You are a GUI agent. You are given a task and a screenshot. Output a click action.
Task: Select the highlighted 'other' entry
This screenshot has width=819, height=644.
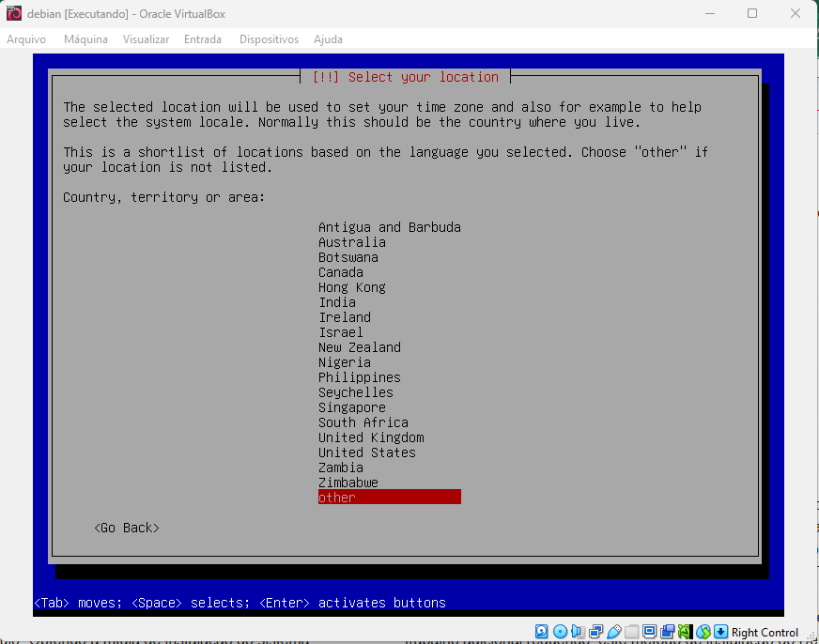(390, 498)
